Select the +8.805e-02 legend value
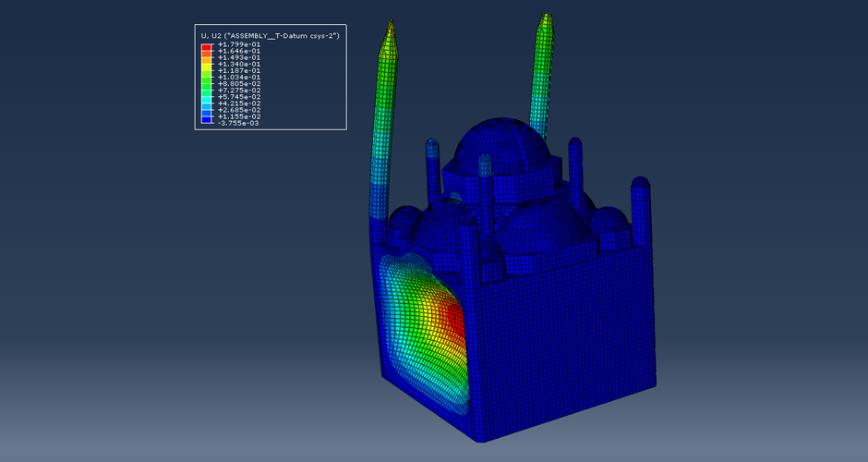Image resolution: width=868 pixels, height=462 pixels. 238,83
